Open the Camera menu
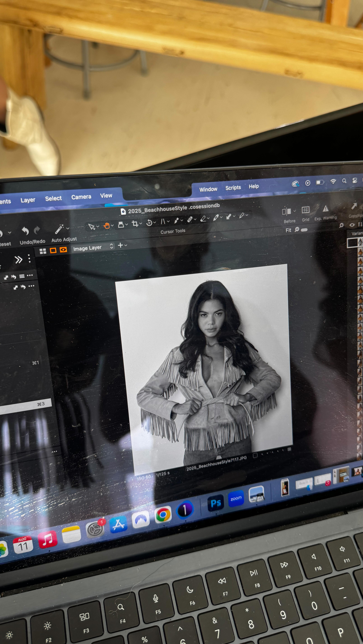This screenshot has width=363, height=644. (81, 197)
